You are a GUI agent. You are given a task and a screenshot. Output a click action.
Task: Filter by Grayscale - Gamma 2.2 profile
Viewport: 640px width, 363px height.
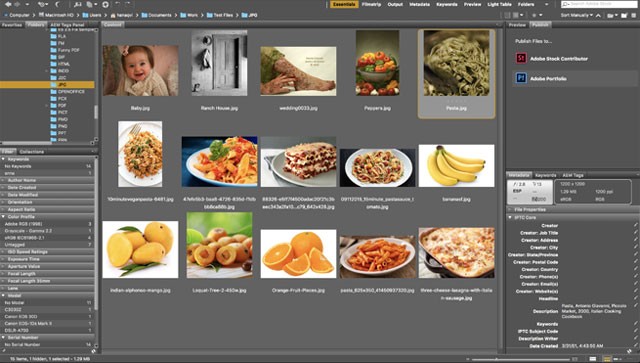(47, 231)
